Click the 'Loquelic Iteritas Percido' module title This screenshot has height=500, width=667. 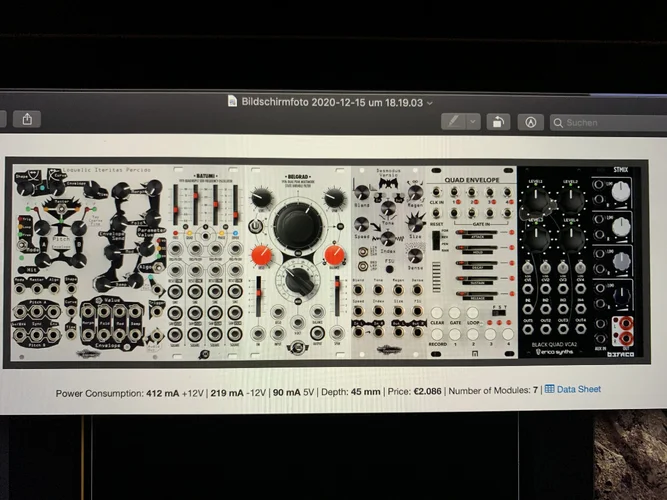pyautogui.click(x=106, y=170)
